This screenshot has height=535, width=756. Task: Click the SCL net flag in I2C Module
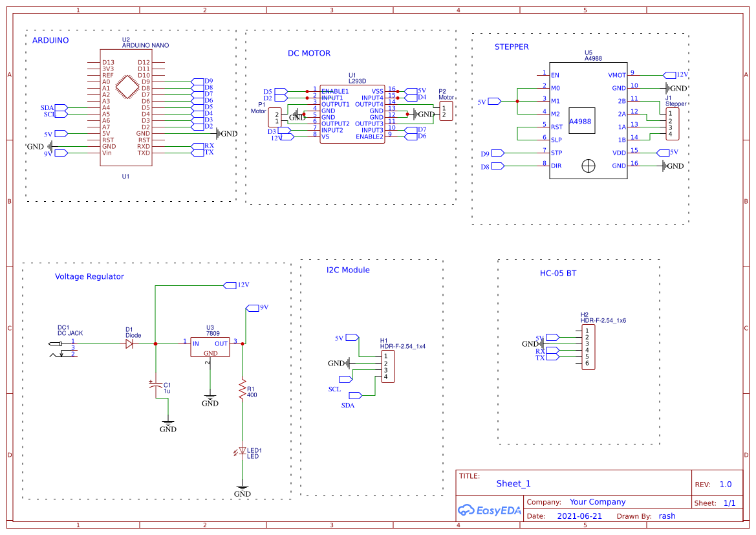(x=346, y=379)
